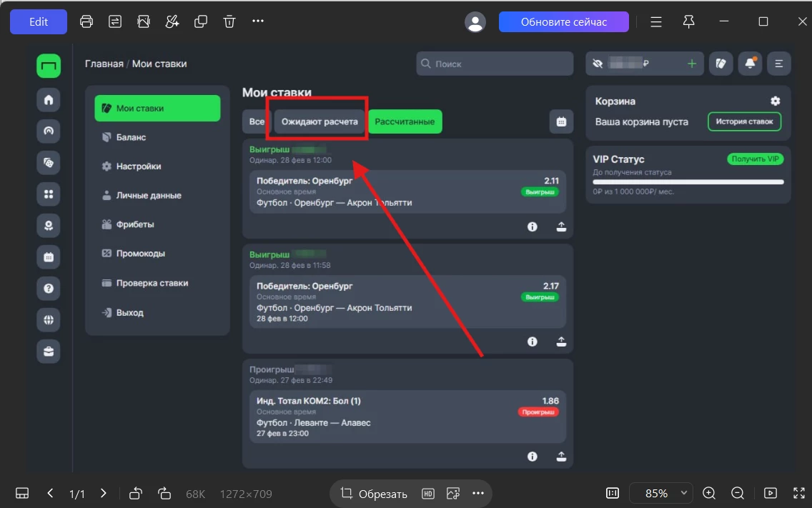Open more options next to Обрезать
This screenshot has height=508, width=812.
(x=478, y=494)
